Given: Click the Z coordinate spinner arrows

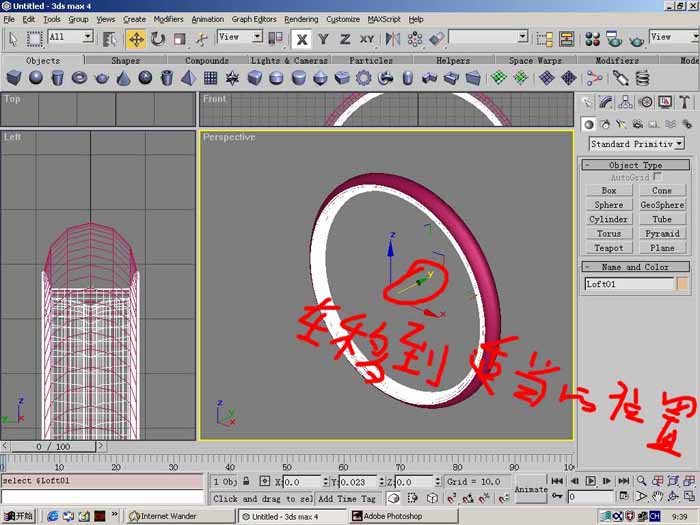Looking at the screenshot, I should pos(438,482).
